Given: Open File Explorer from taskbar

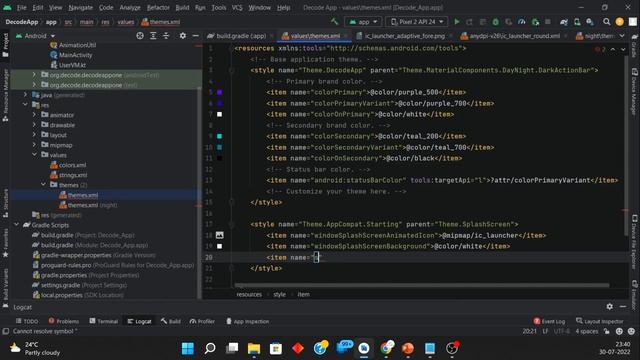Looking at the screenshot, I should 254,348.
